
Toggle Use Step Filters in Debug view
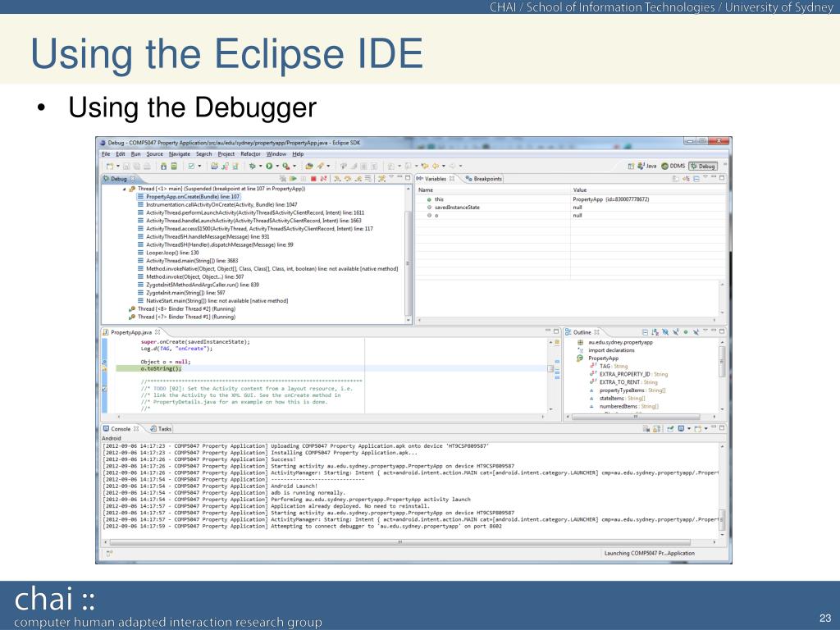pyautogui.click(x=381, y=178)
